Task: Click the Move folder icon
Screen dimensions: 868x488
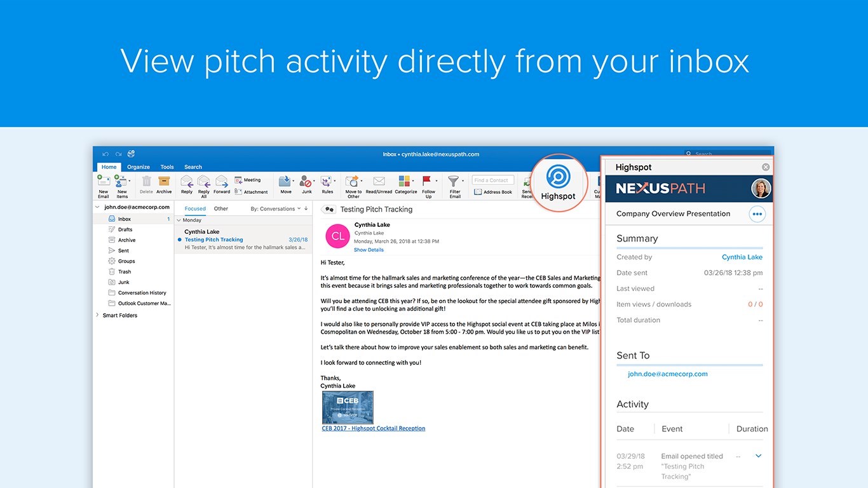Action: pyautogui.click(x=285, y=181)
